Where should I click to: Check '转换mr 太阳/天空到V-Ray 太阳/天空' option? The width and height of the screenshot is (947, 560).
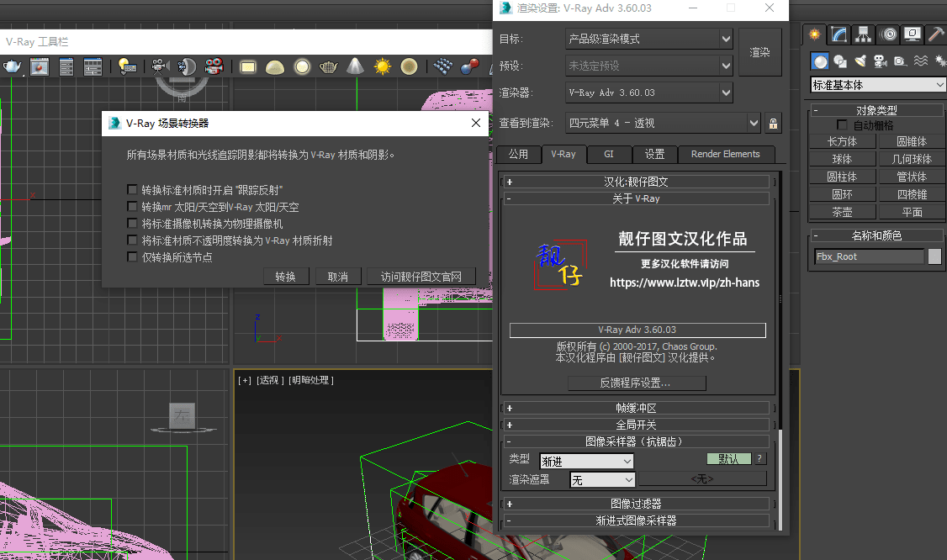coord(132,207)
